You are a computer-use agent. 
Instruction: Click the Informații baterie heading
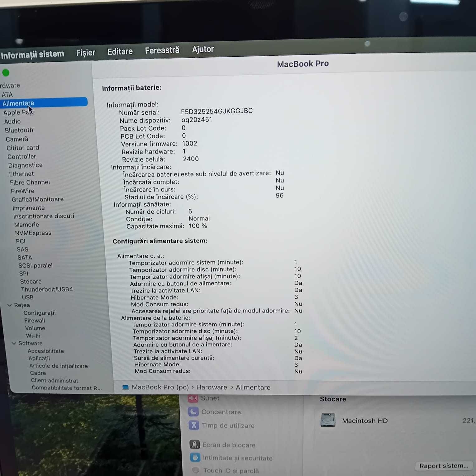coord(132,88)
